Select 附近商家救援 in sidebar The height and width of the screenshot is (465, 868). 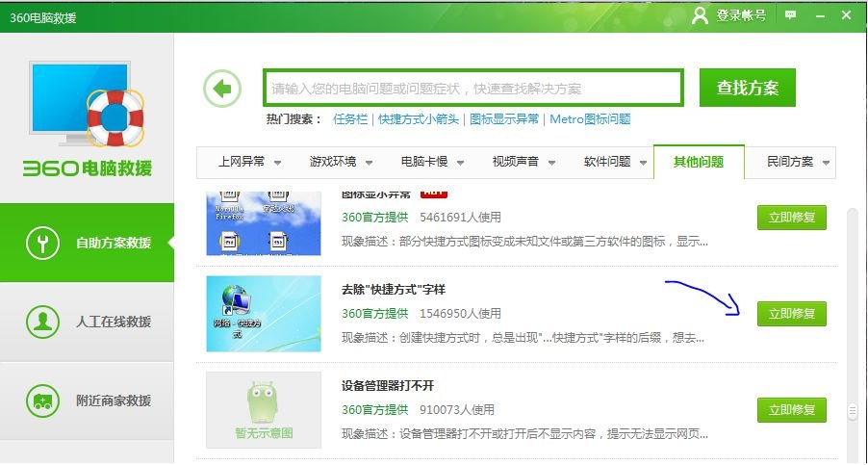point(87,400)
